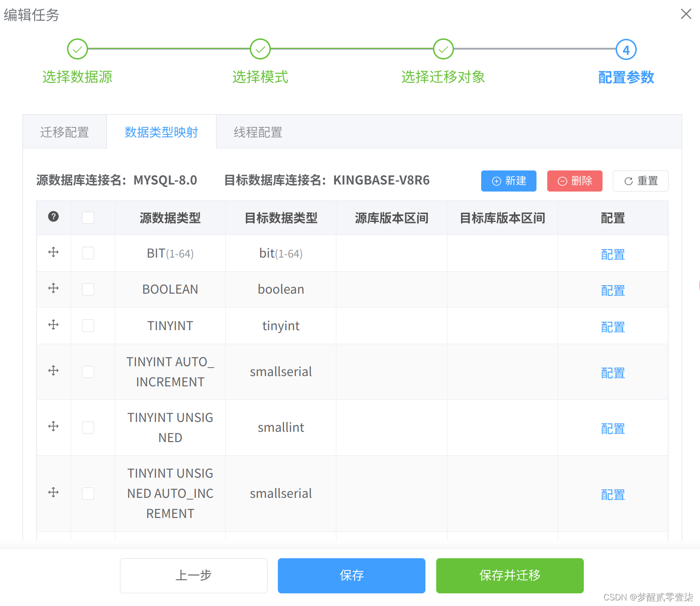The width and height of the screenshot is (700, 606).
Task: Open 配置 link for TINYINT UNSIGNED AUTO_INCREMENT row
Action: point(613,495)
